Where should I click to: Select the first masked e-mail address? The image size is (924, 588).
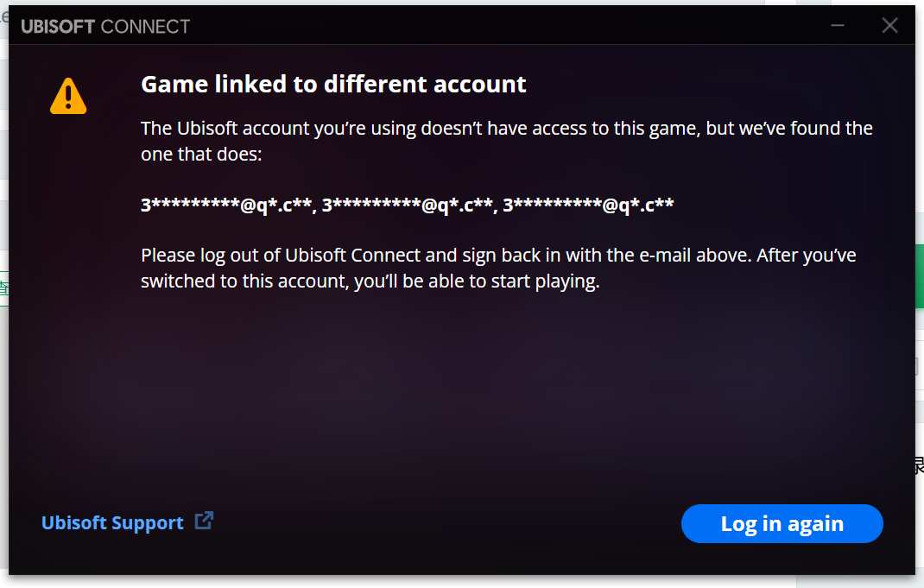226,205
